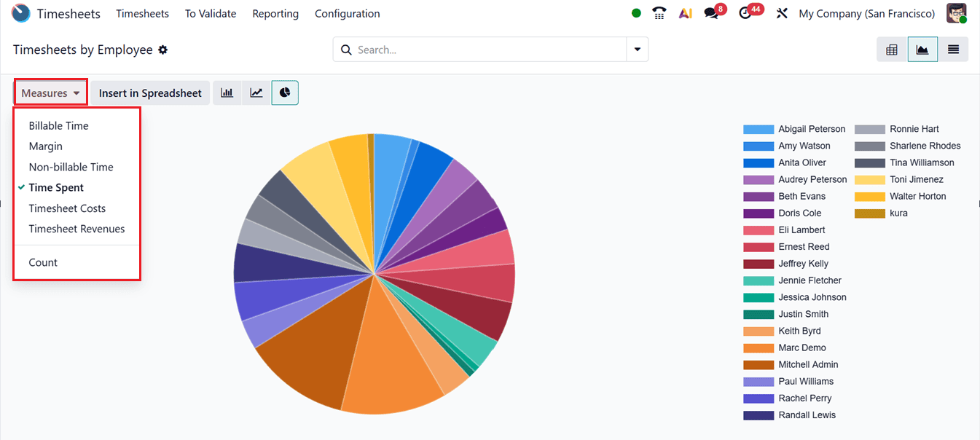Toggle Beth Evans legend entry
The width and height of the screenshot is (980, 440).
pyautogui.click(x=784, y=196)
